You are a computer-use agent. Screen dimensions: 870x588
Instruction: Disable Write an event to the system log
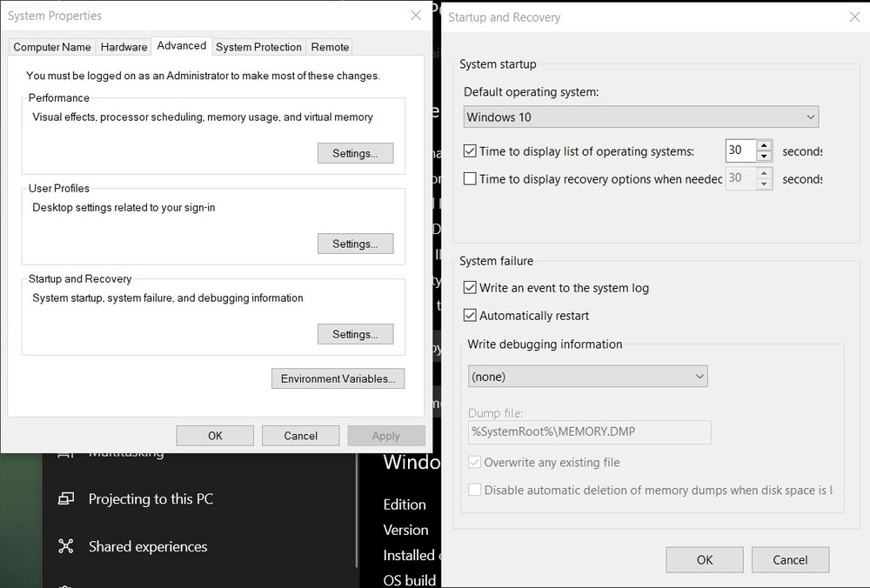(x=470, y=287)
